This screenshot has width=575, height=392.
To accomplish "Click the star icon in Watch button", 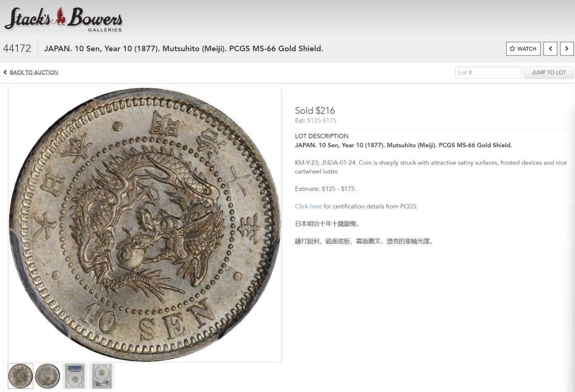I will (x=512, y=48).
